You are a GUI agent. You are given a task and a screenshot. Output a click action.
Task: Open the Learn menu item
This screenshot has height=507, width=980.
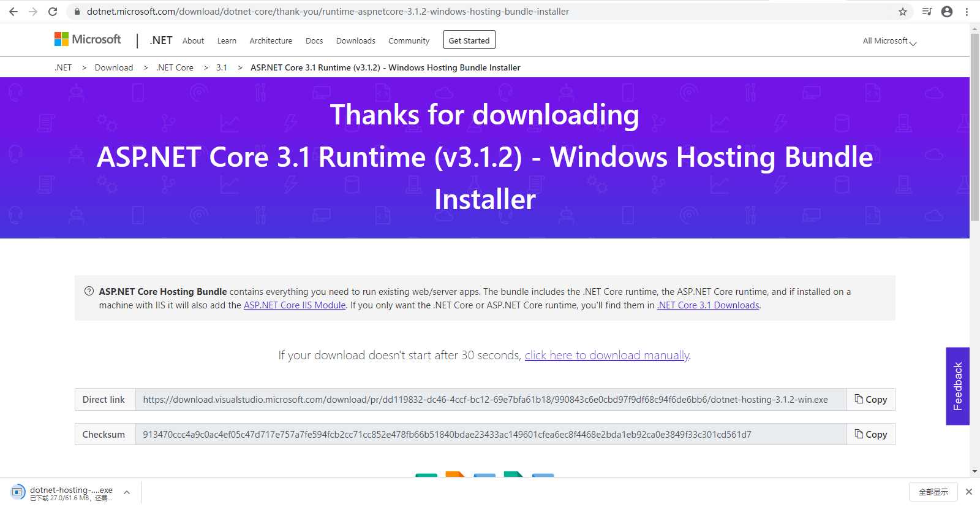[x=227, y=40]
